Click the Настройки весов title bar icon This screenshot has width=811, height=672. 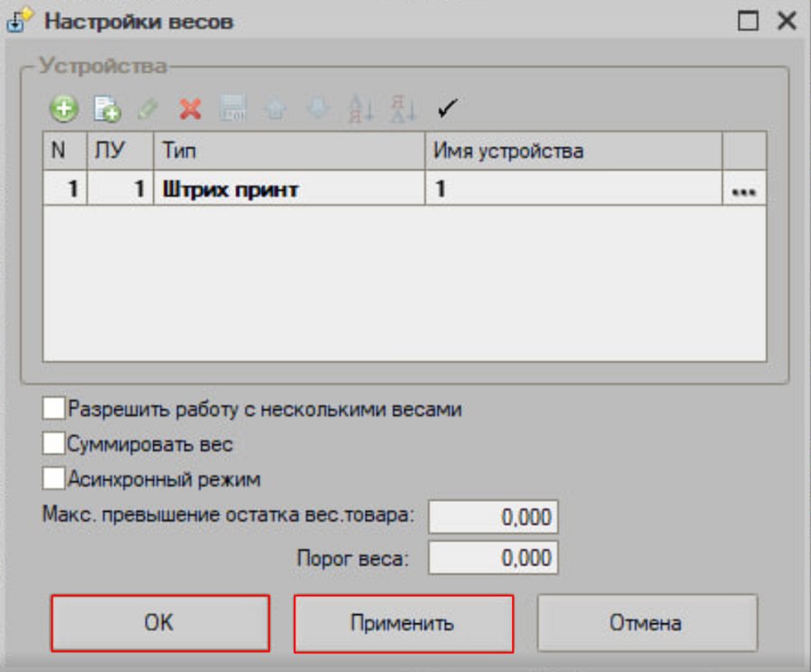pos(19,21)
